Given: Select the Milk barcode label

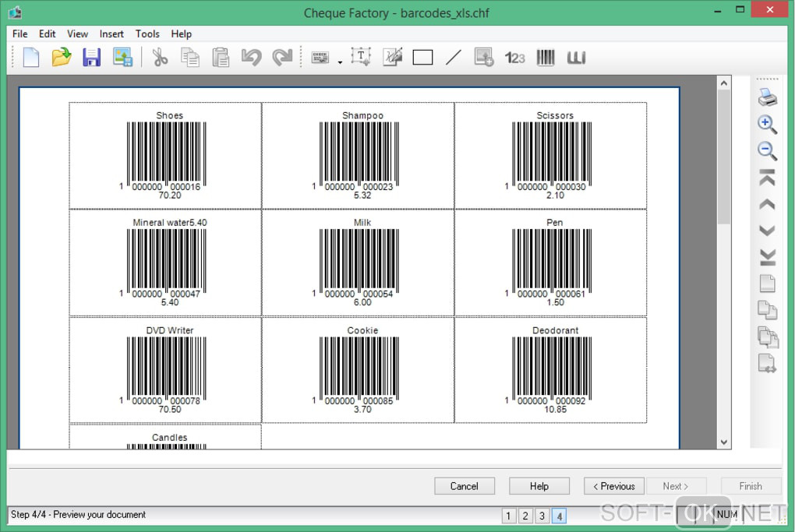Looking at the screenshot, I should [x=358, y=262].
